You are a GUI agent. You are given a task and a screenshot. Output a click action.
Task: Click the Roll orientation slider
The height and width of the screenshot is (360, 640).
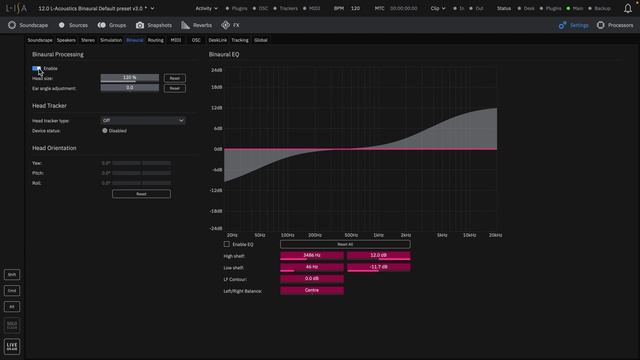click(x=141, y=183)
